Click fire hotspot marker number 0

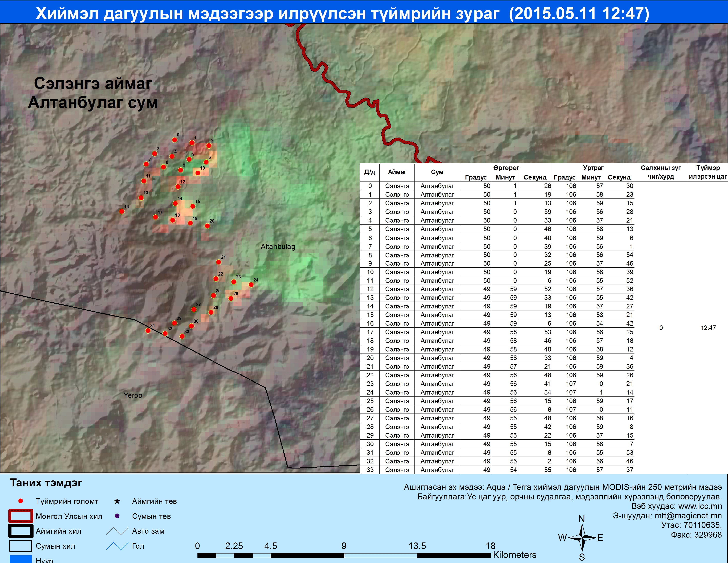175,140
